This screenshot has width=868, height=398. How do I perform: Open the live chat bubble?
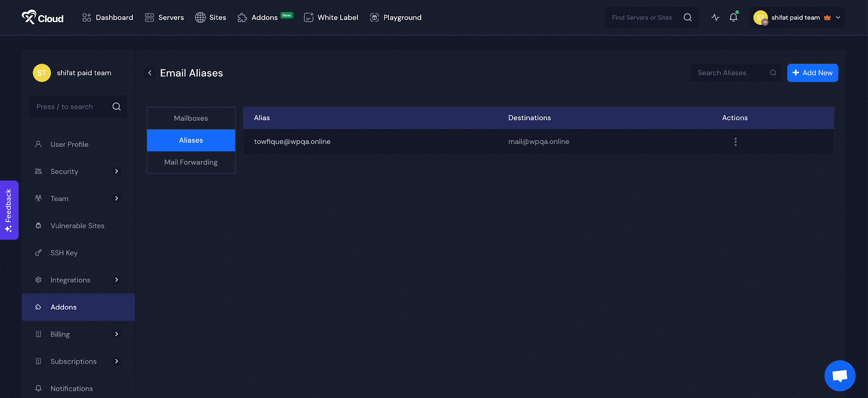pos(840,375)
